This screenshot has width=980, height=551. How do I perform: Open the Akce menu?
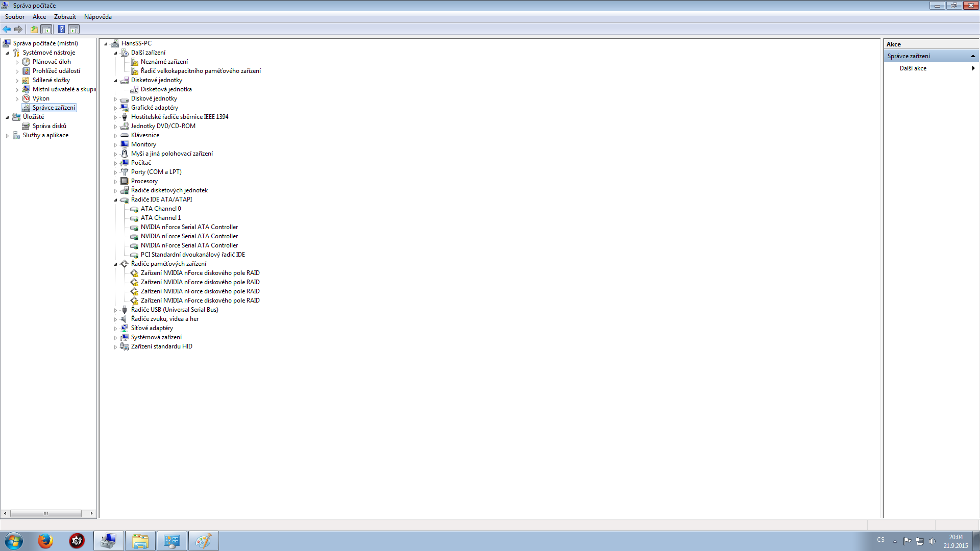coord(39,17)
